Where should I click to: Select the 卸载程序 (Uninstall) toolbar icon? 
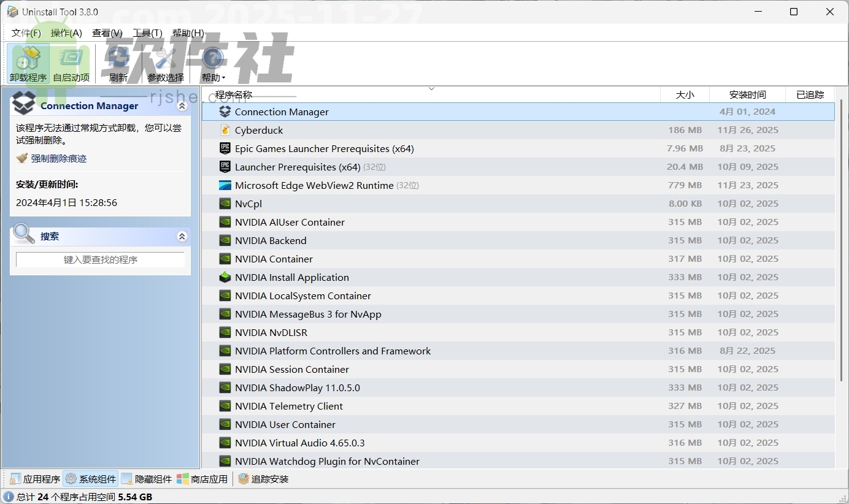[27, 58]
